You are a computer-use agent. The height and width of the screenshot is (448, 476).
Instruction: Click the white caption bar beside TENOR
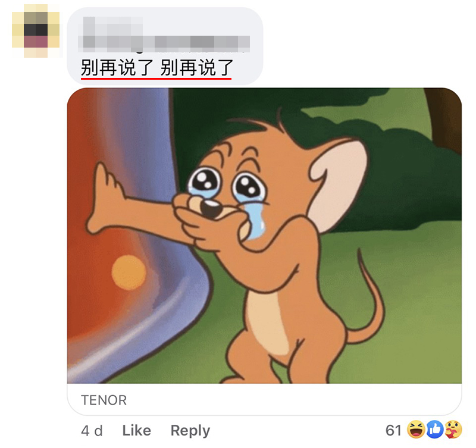point(264,399)
